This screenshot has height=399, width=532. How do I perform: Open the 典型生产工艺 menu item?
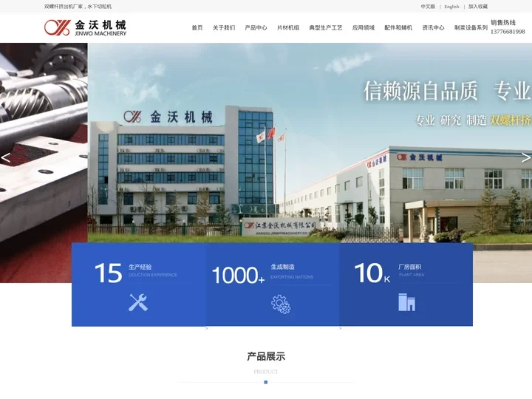click(326, 28)
